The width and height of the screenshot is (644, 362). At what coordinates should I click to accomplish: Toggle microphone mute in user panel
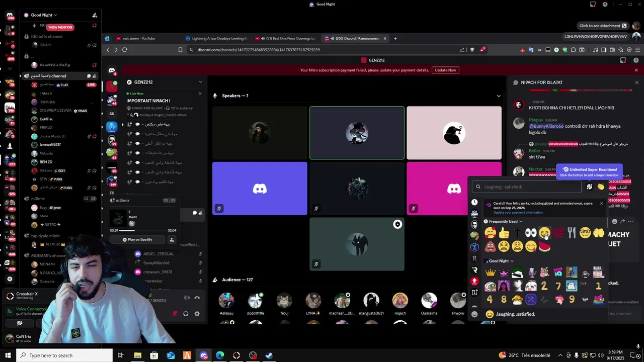(175, 314)
